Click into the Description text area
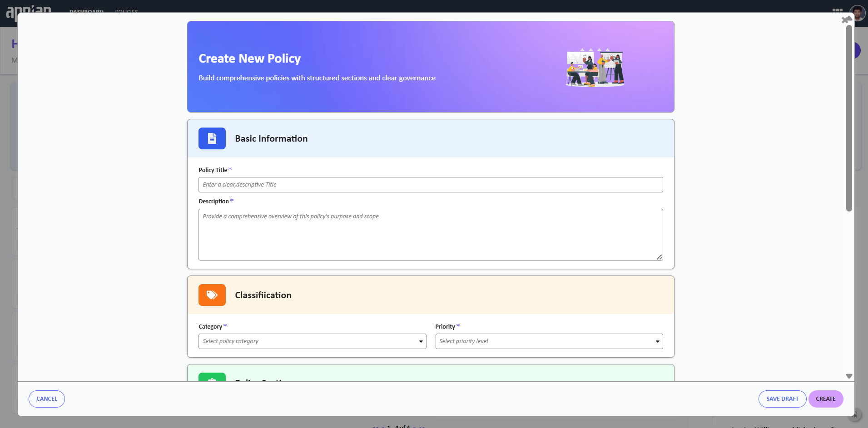Screen dimensions: 868x428 click(430, 234)
